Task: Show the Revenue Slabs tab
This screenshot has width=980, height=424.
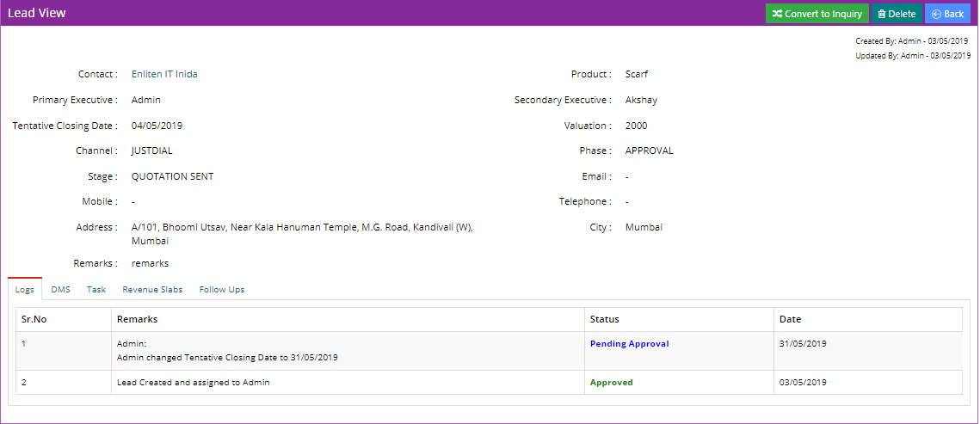Action: pyautogui.click(x=152, y=290)
